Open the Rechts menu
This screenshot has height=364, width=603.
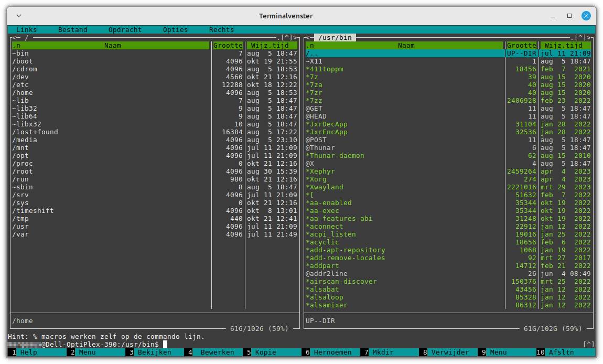click(221, 29)
